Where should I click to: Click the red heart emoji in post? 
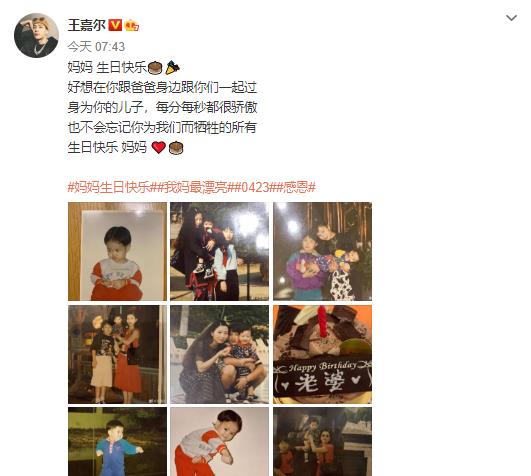pos(158,147)
